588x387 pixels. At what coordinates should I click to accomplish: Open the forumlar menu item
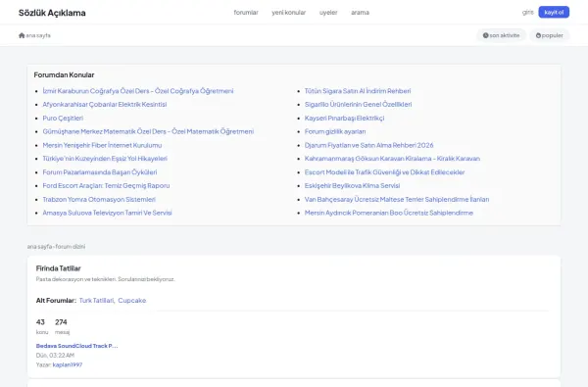click(246, 13)
